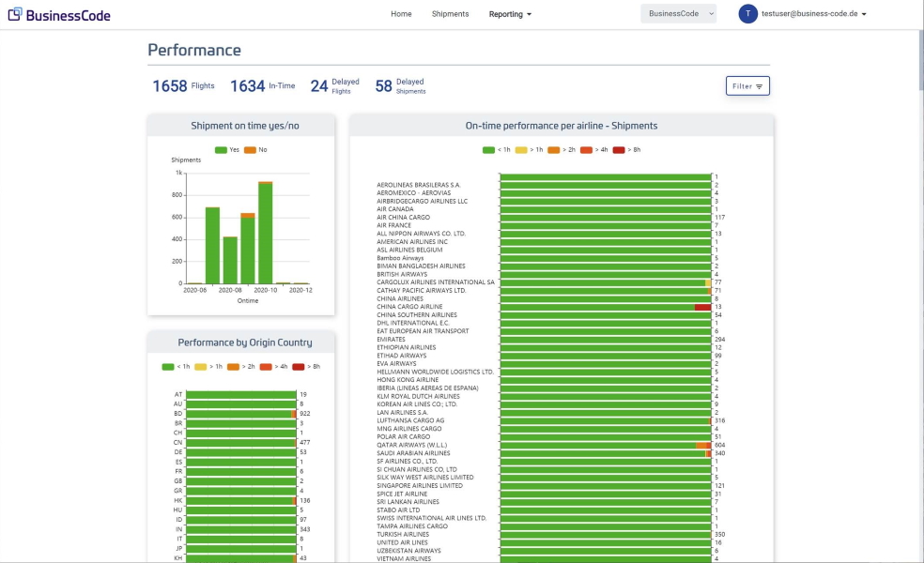The height and width of the screenshot is (563, 924).
Task: Expand the testuser@business-code.de account menu
Action: click(814, 13)
